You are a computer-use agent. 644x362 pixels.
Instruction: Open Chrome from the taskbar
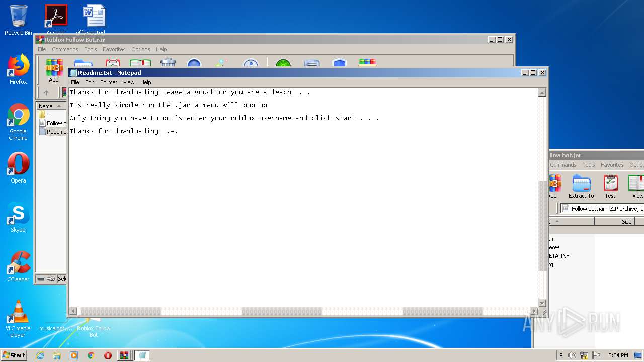[91, 355]
